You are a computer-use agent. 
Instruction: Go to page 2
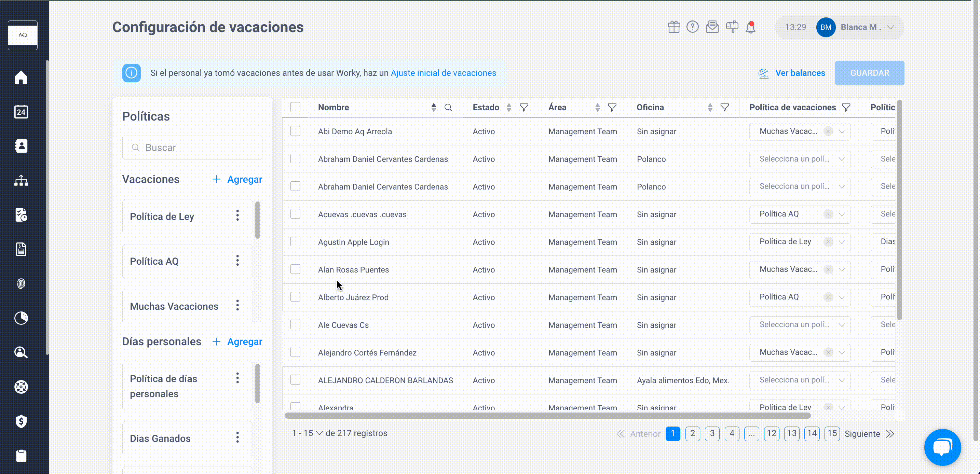(692, 434)
